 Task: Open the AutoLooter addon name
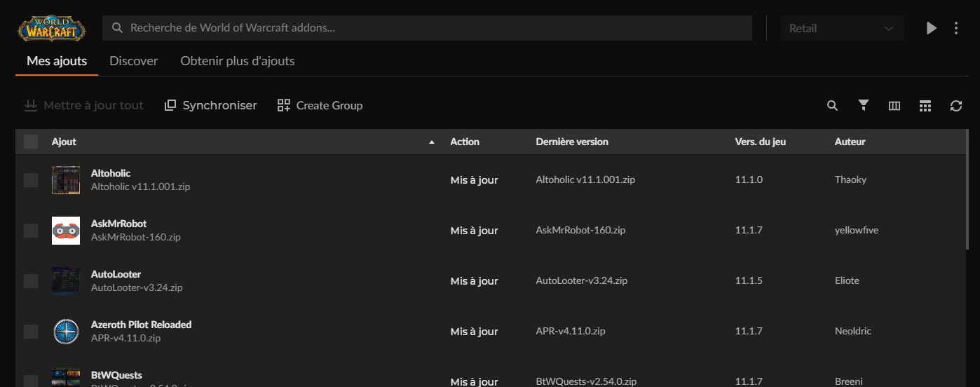(x=116, y=274)
